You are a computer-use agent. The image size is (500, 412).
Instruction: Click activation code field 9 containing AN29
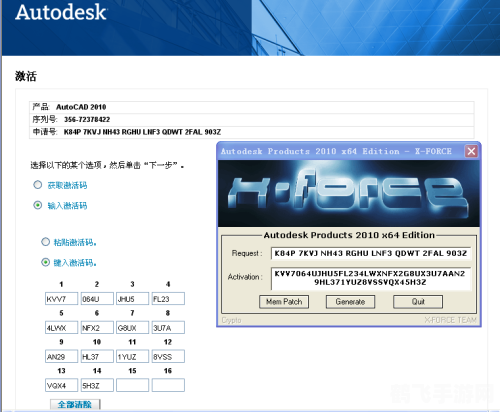pyautogui.click(x=61, y=356)
